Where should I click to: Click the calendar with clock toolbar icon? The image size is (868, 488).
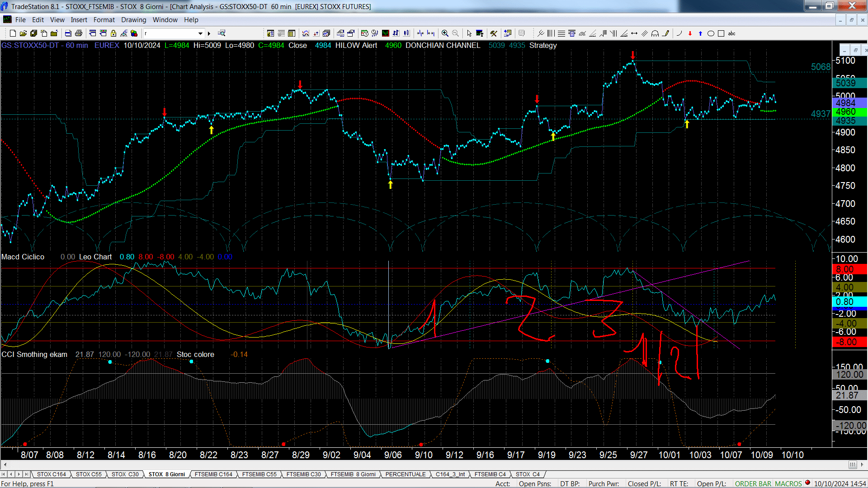point(365,33)
